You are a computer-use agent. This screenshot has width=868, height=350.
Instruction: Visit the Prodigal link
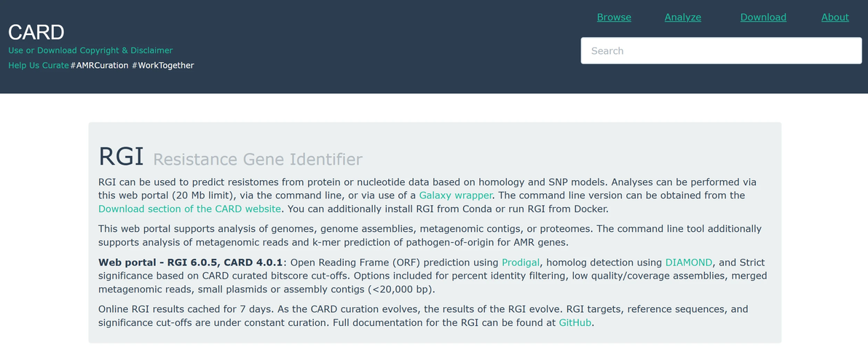pos(521,262)
